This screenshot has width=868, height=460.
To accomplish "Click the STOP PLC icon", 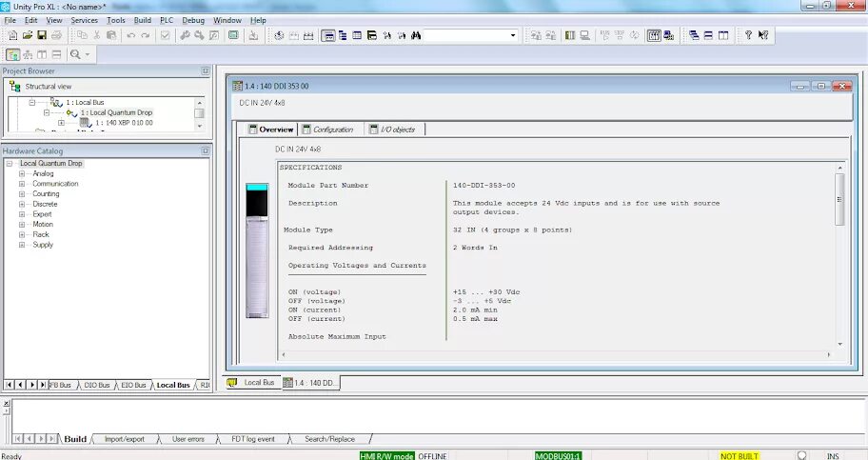I will tap(620, 35).
